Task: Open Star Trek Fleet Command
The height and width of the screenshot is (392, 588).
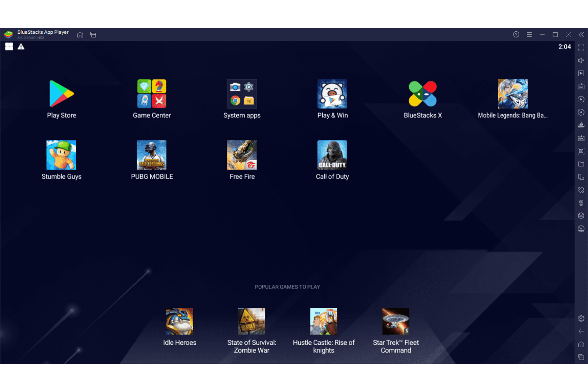Action: [x=396, y=321]
